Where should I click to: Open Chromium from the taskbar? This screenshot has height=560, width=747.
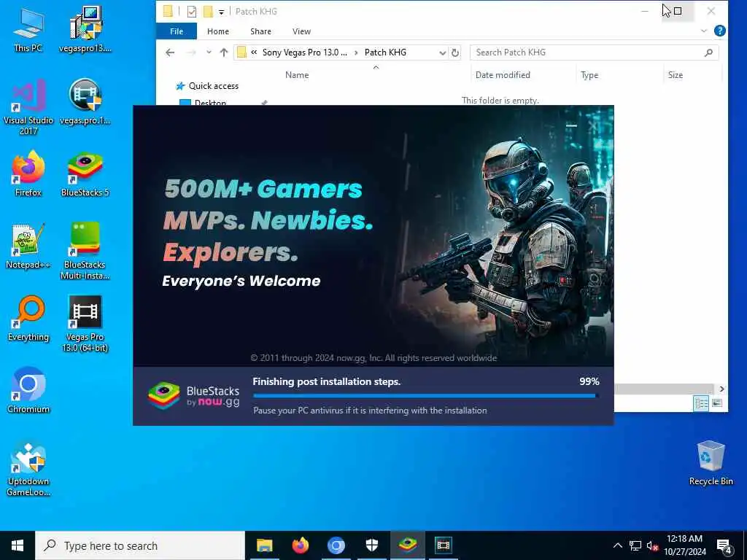click(336, 545)
